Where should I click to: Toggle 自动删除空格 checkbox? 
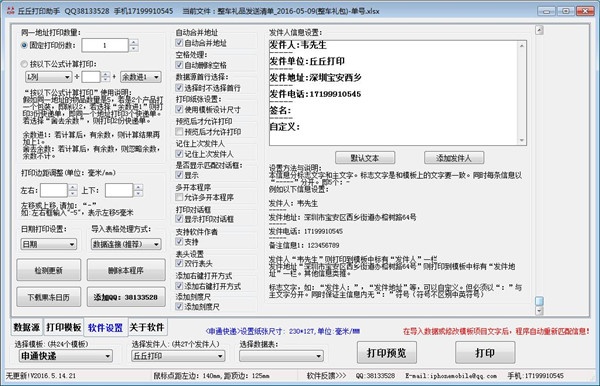pyautogui.click(x=179, y=65)
